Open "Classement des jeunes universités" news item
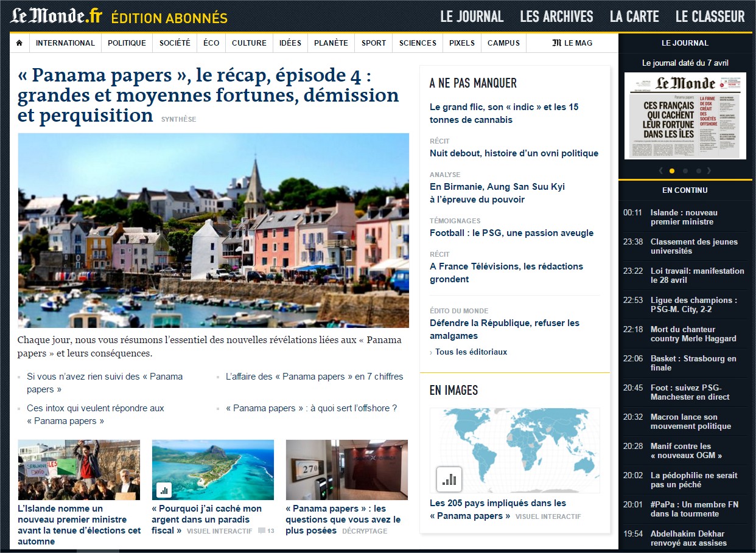Viewport: 756px width, 553px height. 694,246
